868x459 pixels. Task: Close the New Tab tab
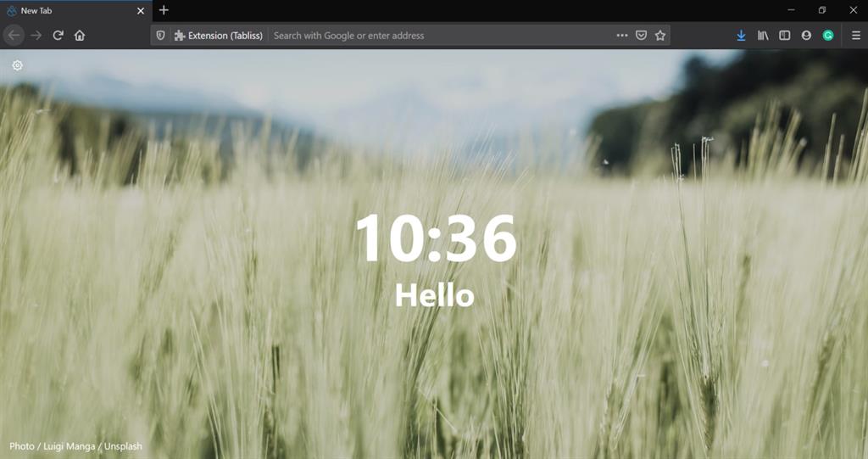click(x=141, y=10)
